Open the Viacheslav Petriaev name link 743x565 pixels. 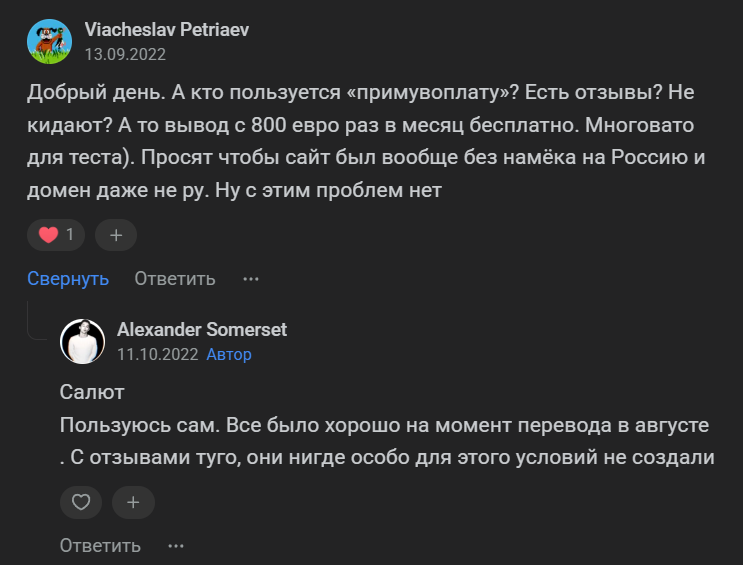tap(167, 30)
